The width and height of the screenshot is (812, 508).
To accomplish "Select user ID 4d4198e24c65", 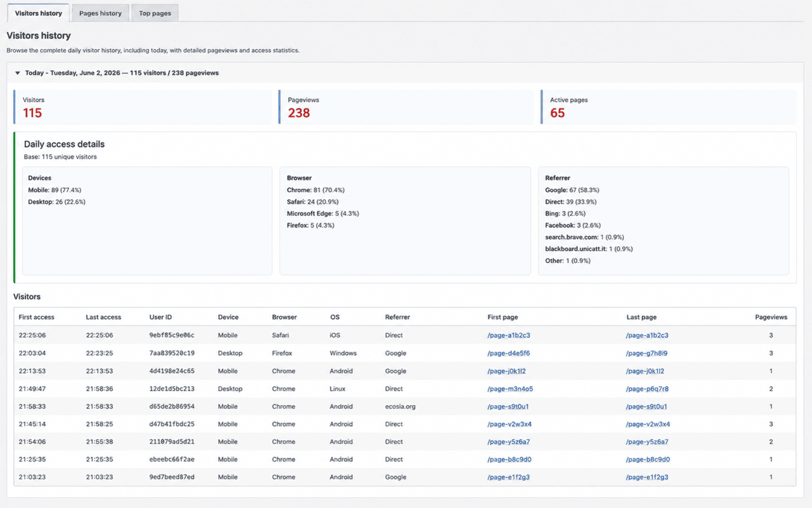I will (x=172, y=371).
